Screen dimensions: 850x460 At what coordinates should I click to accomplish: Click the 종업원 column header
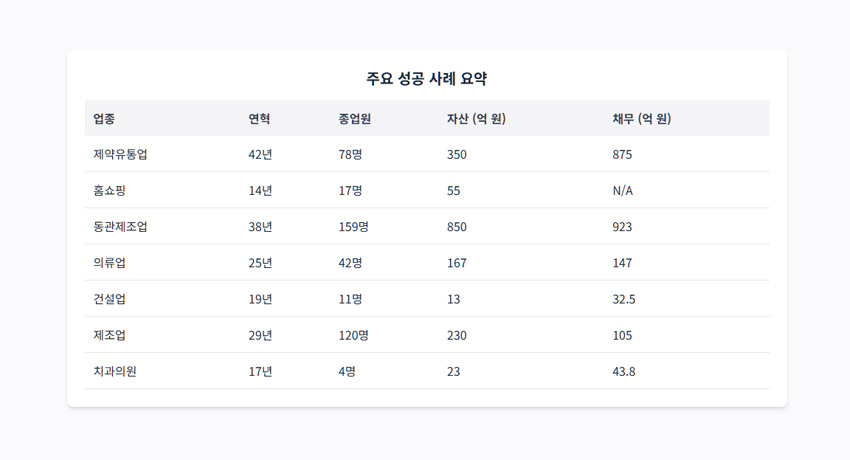coord(355,119)
